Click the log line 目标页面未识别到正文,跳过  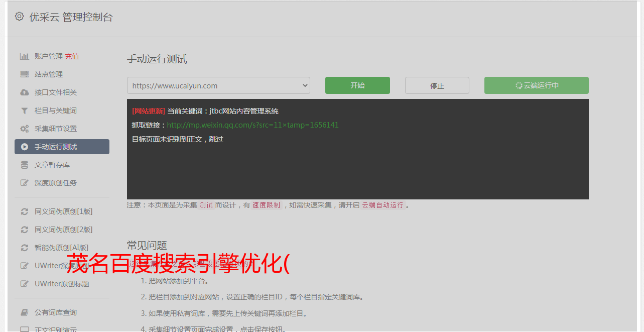[178, 139]
